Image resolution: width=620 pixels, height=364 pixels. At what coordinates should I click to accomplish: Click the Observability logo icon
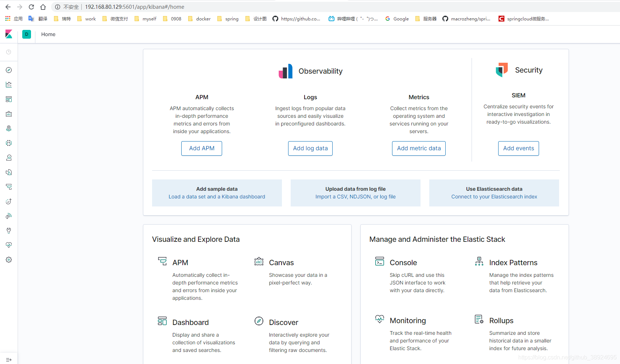point(286,71)
